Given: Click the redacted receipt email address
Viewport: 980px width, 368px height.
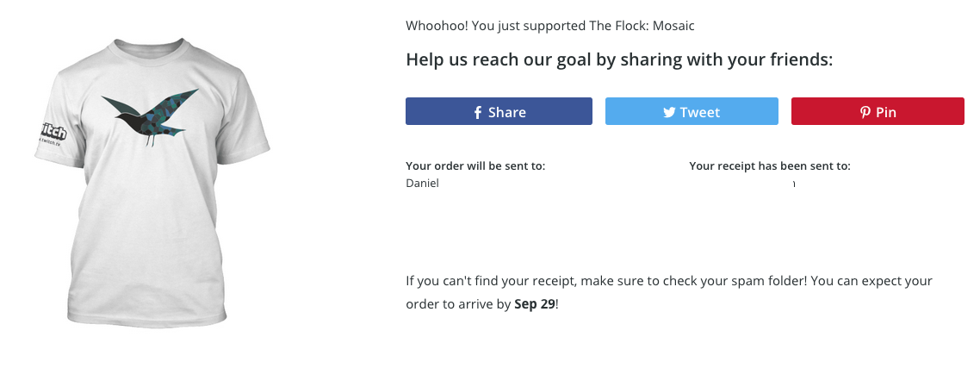Looking at the screenshot, I should 738,183.
